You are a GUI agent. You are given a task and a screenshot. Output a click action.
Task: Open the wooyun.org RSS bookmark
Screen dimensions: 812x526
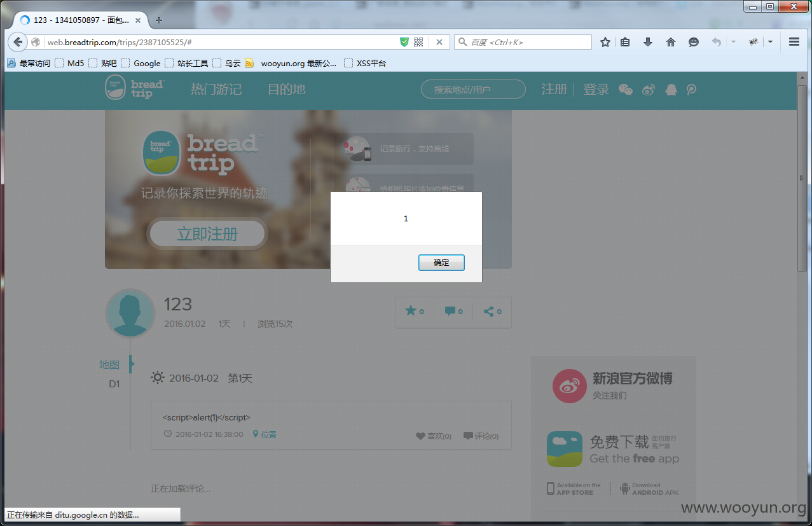click(291, 63)
